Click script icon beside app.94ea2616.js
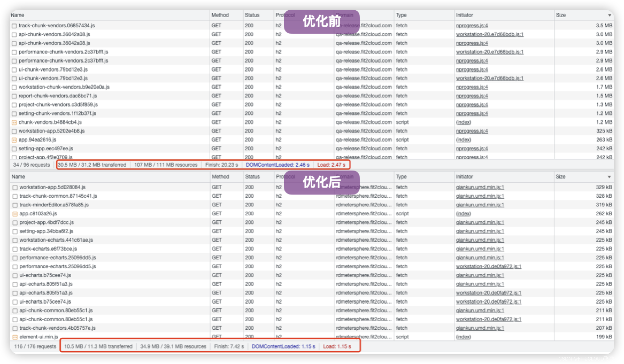This screenshot has height=364, width=624. coord(14,140)
